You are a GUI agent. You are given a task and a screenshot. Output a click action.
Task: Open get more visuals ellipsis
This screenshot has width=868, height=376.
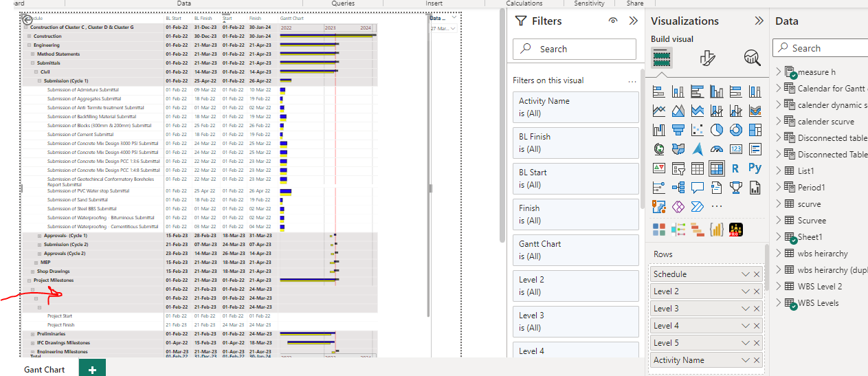(717, 206)
